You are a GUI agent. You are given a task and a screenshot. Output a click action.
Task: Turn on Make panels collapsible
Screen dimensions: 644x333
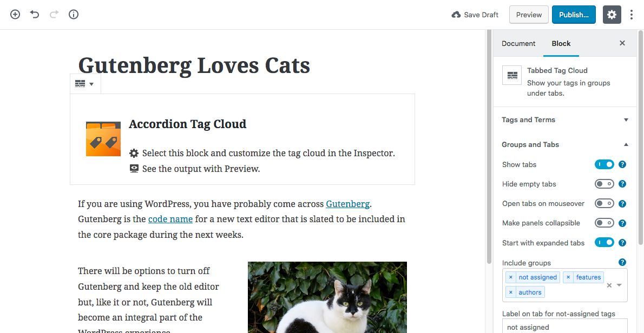(x=604, y=223)
